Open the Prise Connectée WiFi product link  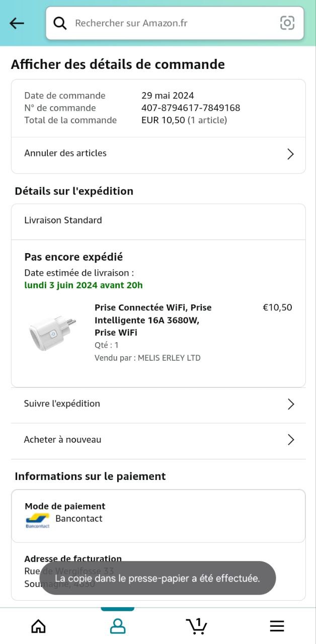pyautogui.click(x=153, y=319)
